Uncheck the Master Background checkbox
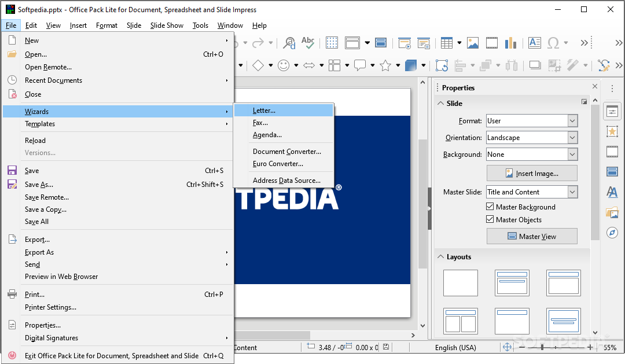The image size is (625, 364). (490, 207)
